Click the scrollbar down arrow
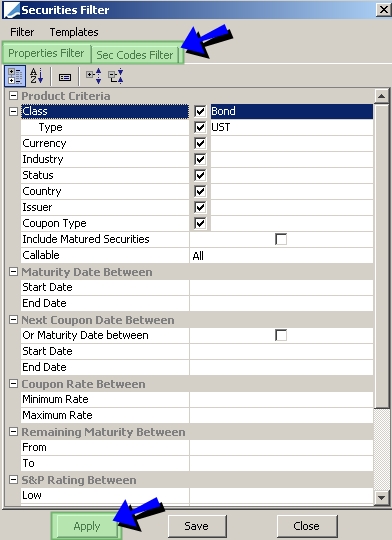Screen dimensions: 392x540 tap(382, 497)
